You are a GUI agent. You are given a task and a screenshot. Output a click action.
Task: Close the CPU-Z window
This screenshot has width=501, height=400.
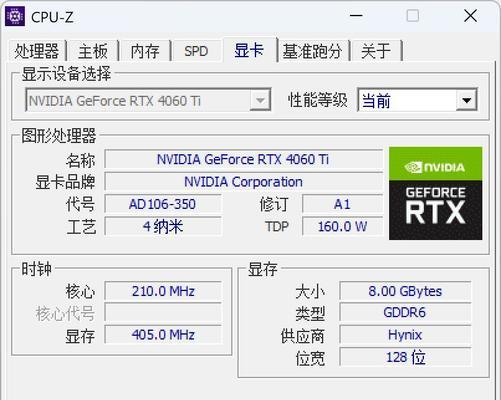click(x=470, y=16)
